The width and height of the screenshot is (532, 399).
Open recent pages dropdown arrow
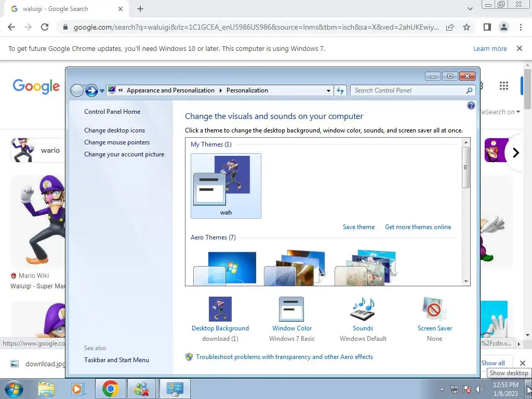coord(102,90)
